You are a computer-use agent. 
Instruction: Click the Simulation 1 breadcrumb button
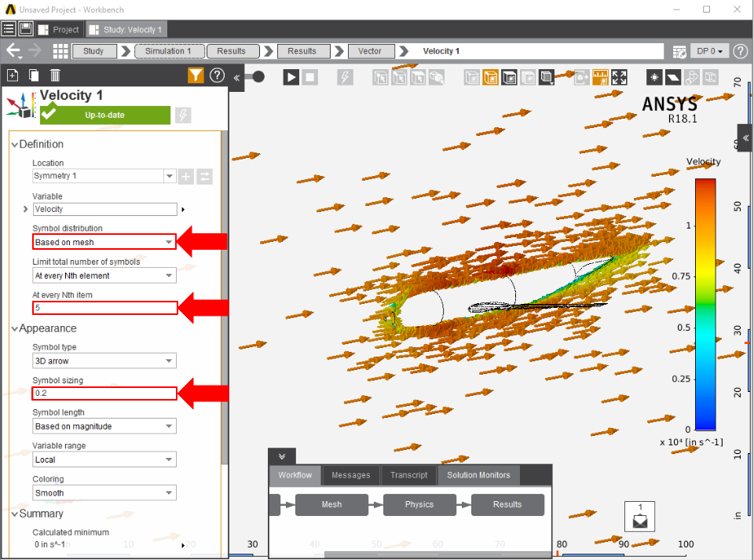(170, 51)
